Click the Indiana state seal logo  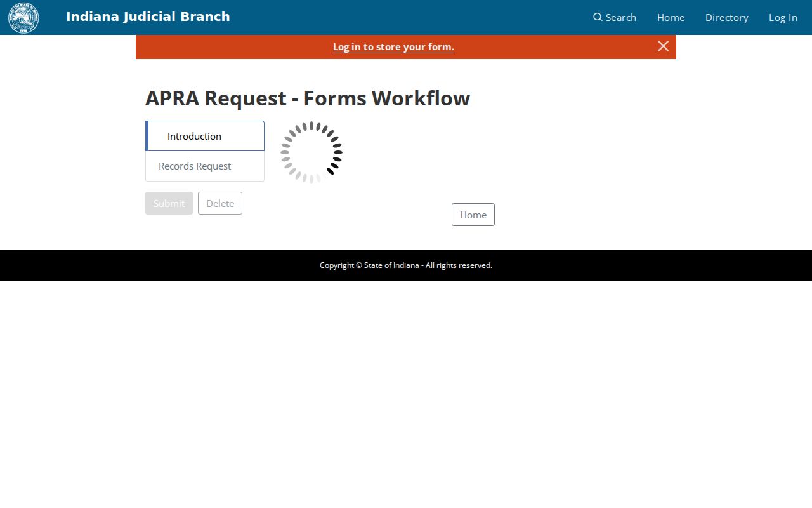[23, 18]
